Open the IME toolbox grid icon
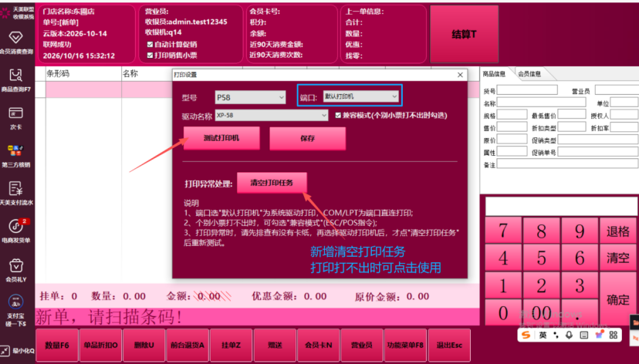 614,335
